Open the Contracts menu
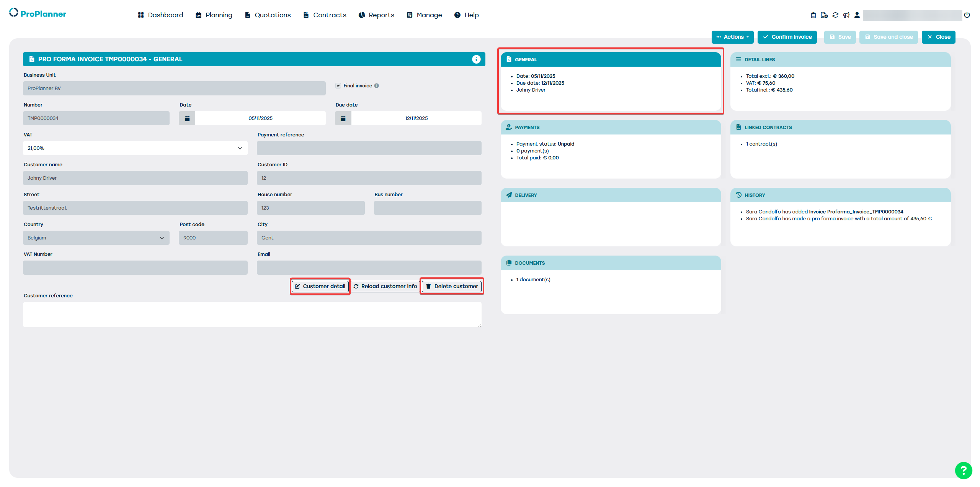 (325, 15)
